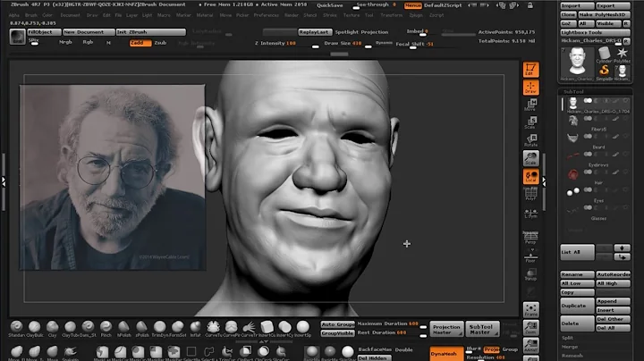Open the Projection Master dropdown button

pos(446,329)
